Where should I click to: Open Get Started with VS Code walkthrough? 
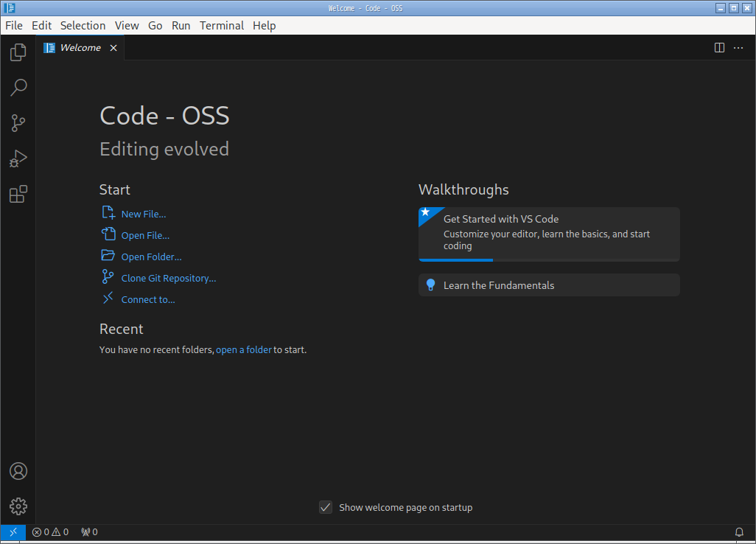click(549, 234)
